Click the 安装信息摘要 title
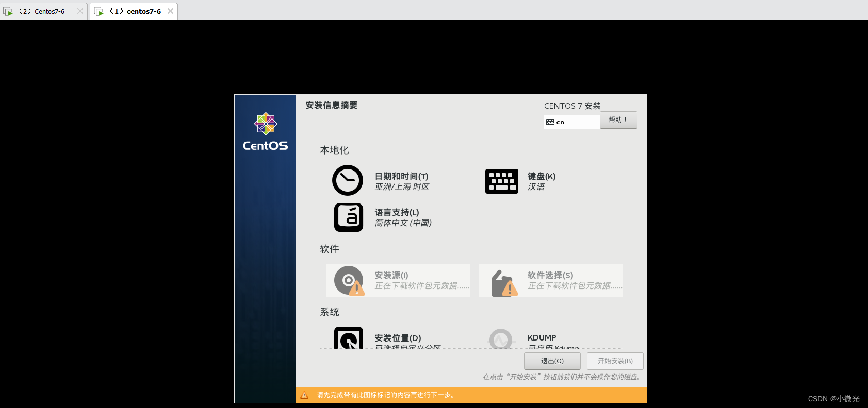The width and height of the screenshot is (868, 408). pos(332,105)
